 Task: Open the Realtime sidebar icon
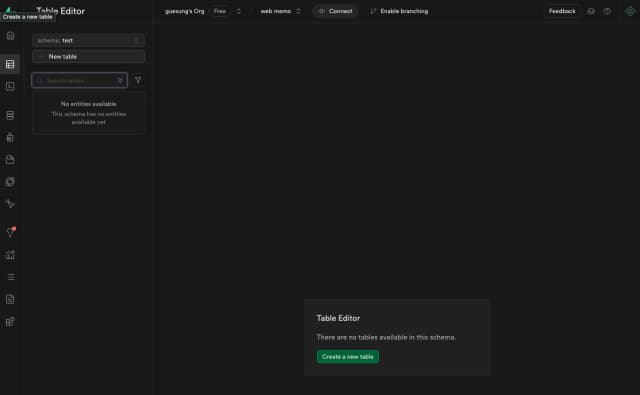tap(10, 204)
